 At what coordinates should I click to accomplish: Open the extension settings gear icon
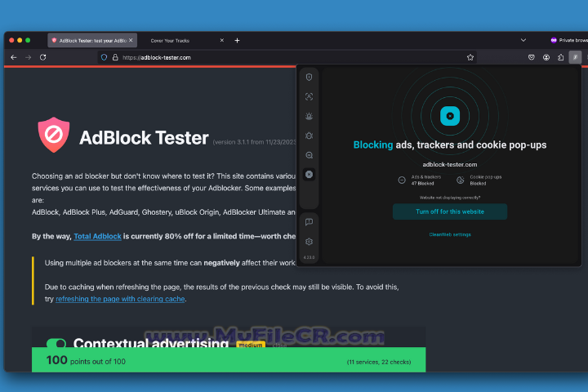click(x=309, y=242)
